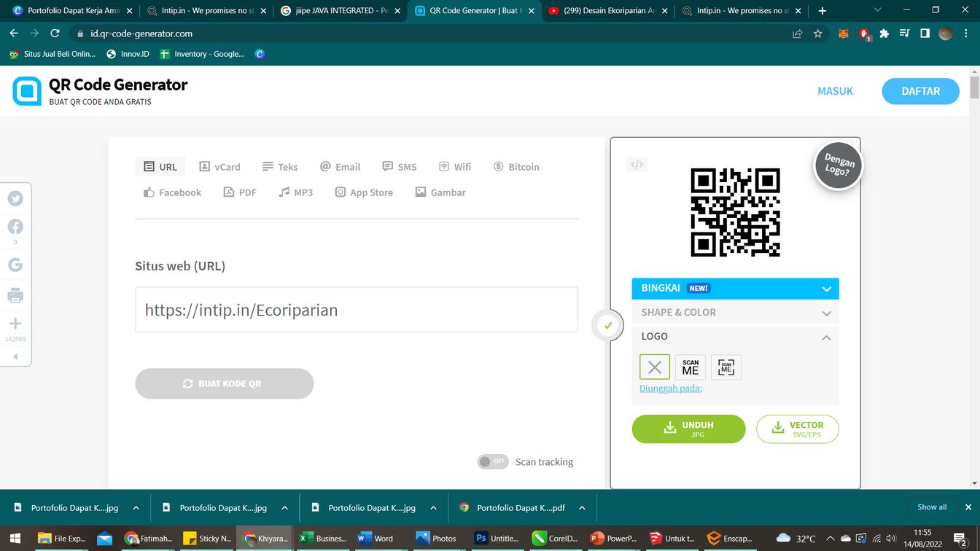Select the MP3 type tab
Image resolution: width=980 pixels, height=551 pixels.
(295, 192)
